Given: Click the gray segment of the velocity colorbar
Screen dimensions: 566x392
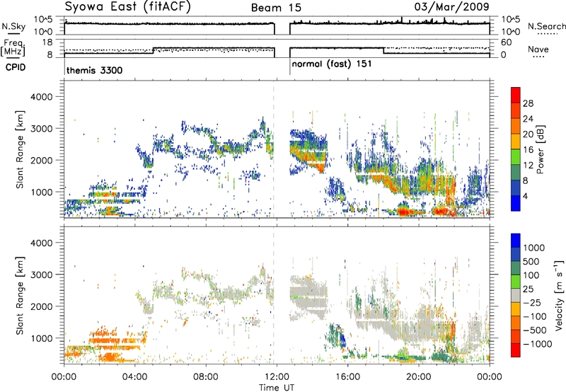Looking at the screenshot, I should point(516,296).
